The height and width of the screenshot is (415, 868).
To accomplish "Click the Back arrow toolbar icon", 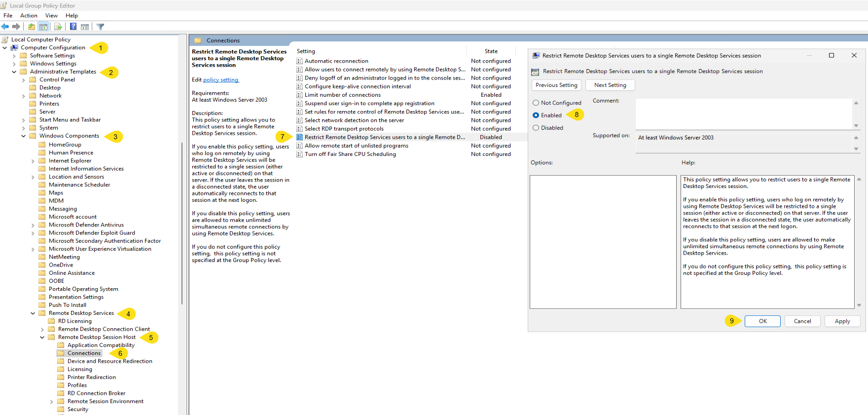I will click(5, 27).
